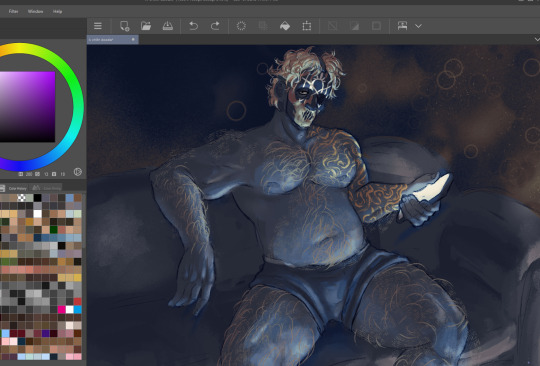This screenshot has height=366, width=540.
Task: Undo the last action
Action: (x=193, y=26)
